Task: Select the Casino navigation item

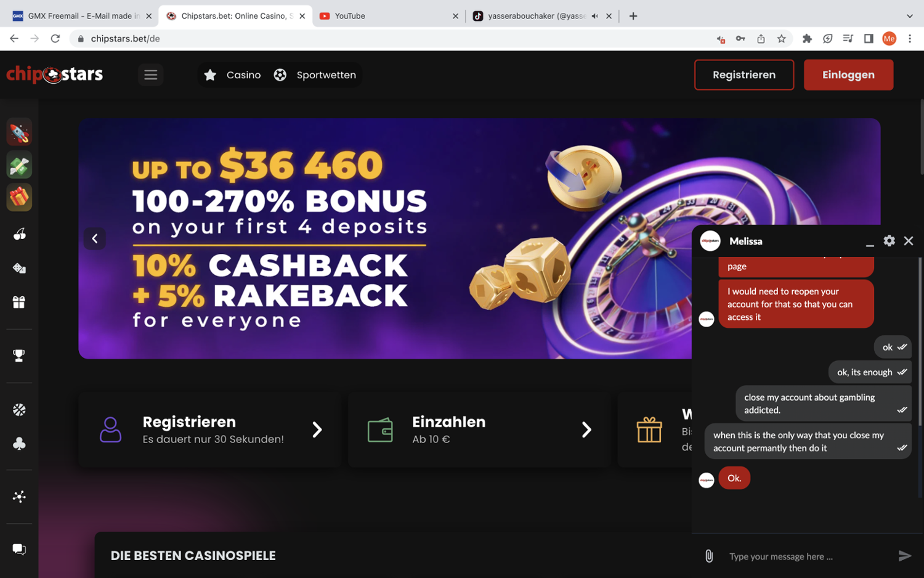Action: [232, 75]
